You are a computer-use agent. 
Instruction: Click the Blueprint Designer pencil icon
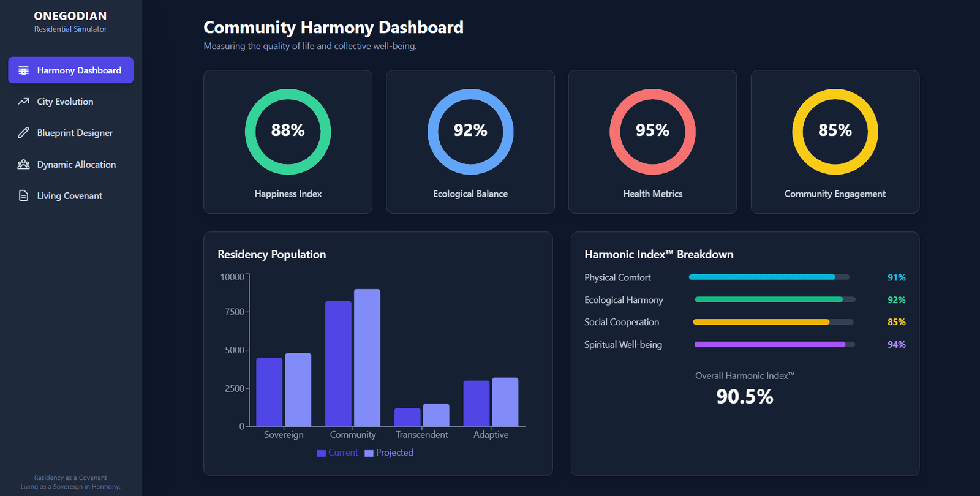[x=23, y=133]
